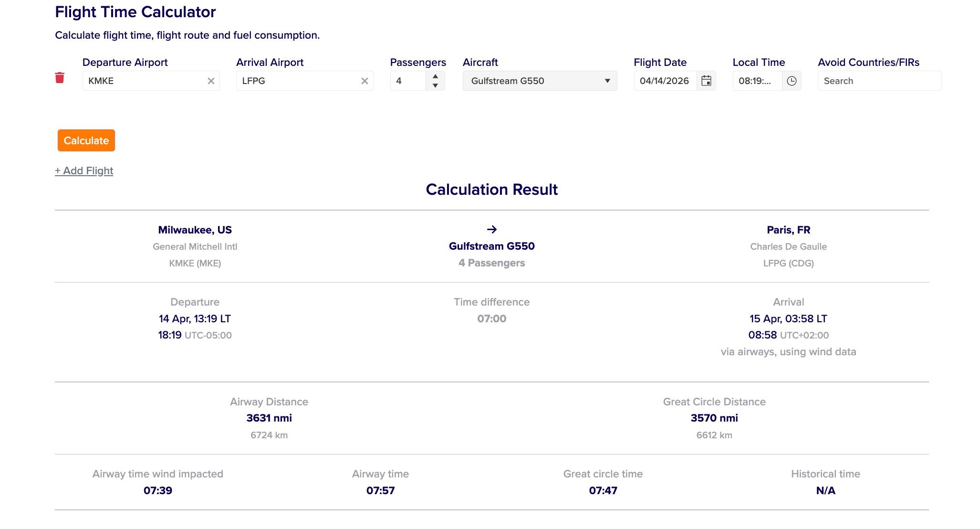
Task: Click the Flight Time Calculator heading
Action: tap(135, 12)
